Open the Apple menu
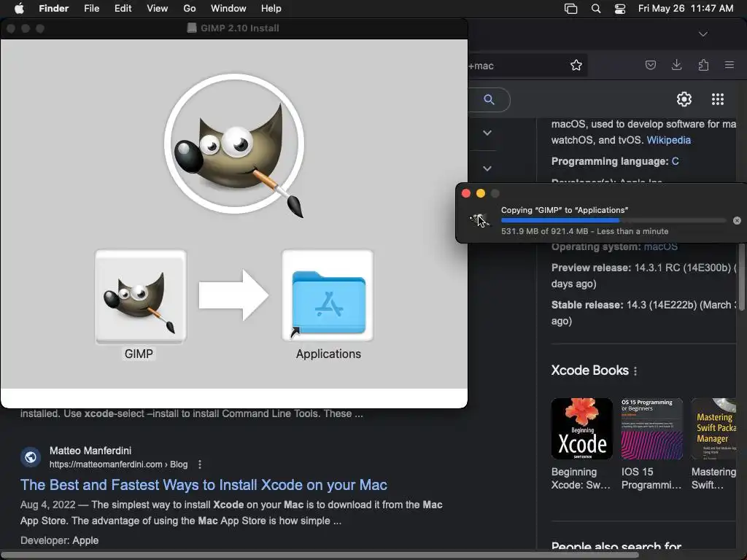 point(19,8)
